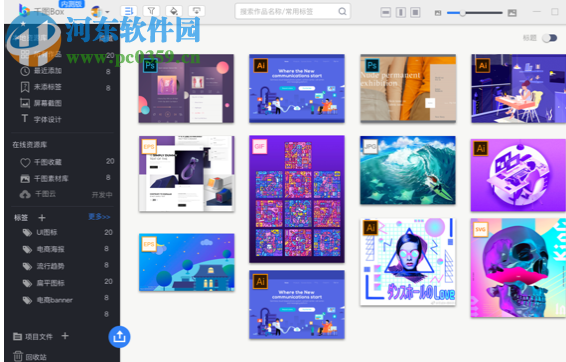Switch to square grid layout view
Screen dimensions: 566x362
tap(415, 13)
